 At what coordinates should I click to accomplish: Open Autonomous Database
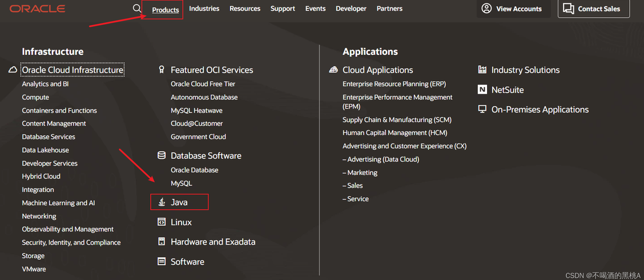[204, 97]
